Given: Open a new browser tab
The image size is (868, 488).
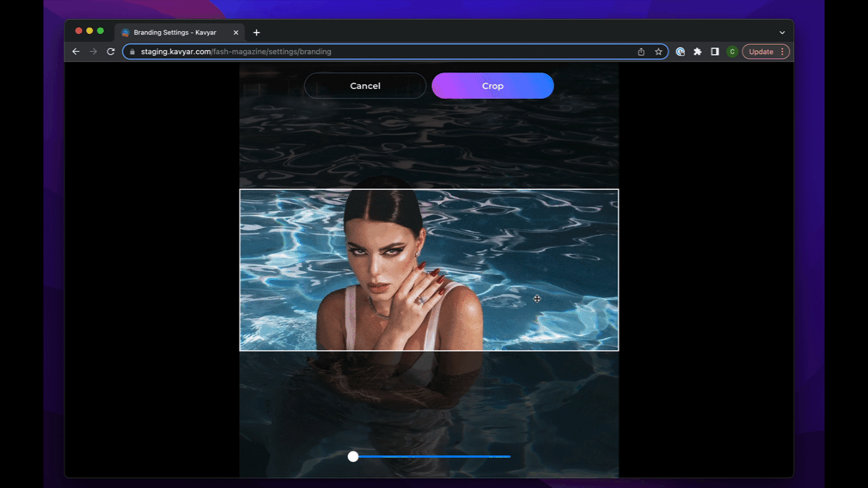Looking at the screenshot, I should click(x=256, y=33).
